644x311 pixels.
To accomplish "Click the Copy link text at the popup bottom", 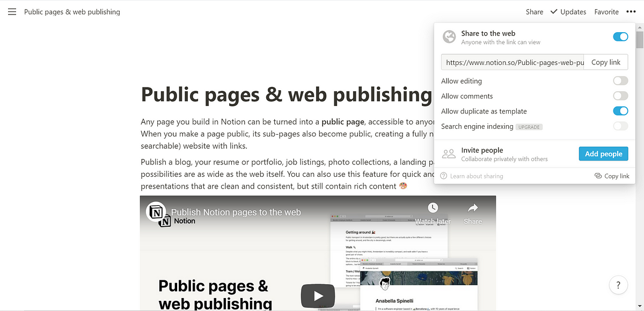I will tap(617, 176).
